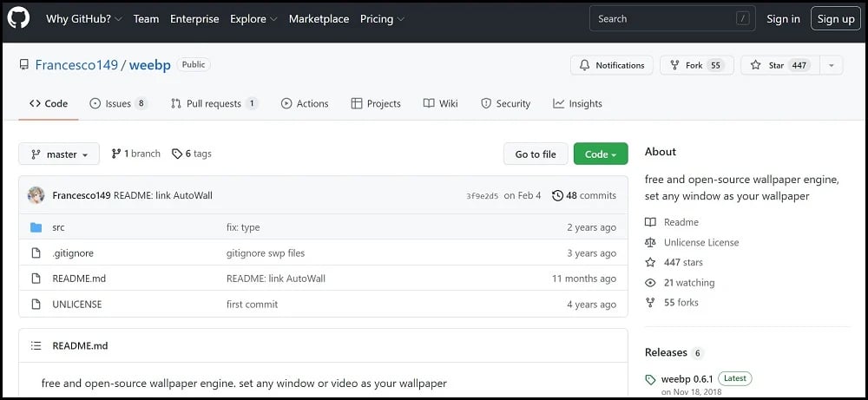Open commit hash 3f9e2d5
The width and height of the screenshot is (868, 400).
(x=482, y=196)
